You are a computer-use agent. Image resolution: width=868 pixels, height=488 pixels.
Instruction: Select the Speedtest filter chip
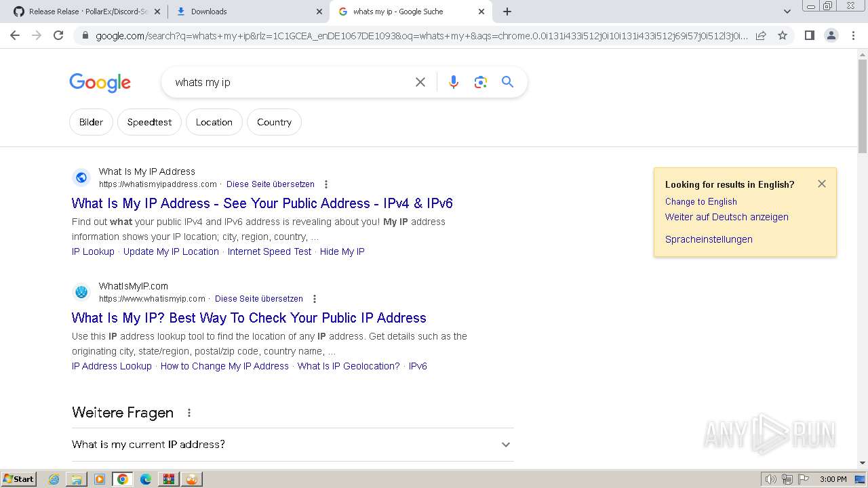pos(149,122)
